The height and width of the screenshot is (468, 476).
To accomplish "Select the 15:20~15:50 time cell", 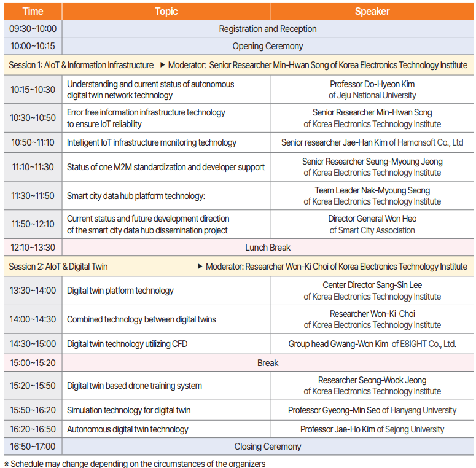I will [33, 386].
